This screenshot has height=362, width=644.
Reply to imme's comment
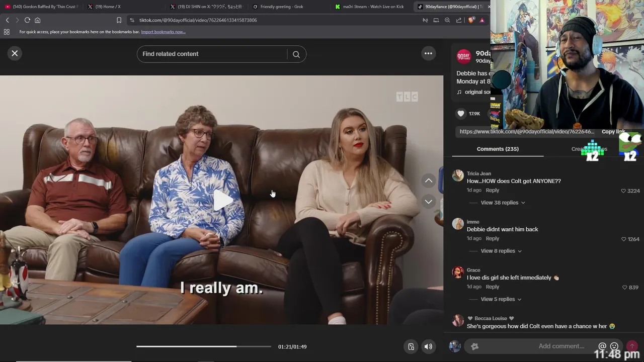(492, 238)
